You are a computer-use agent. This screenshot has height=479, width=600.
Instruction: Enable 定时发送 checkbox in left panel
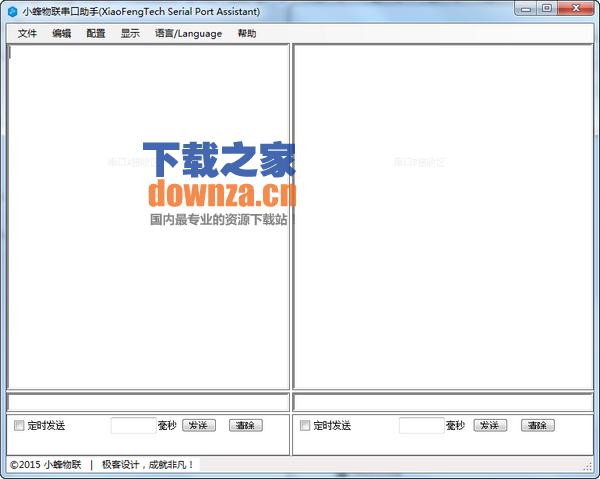point(19,425)
